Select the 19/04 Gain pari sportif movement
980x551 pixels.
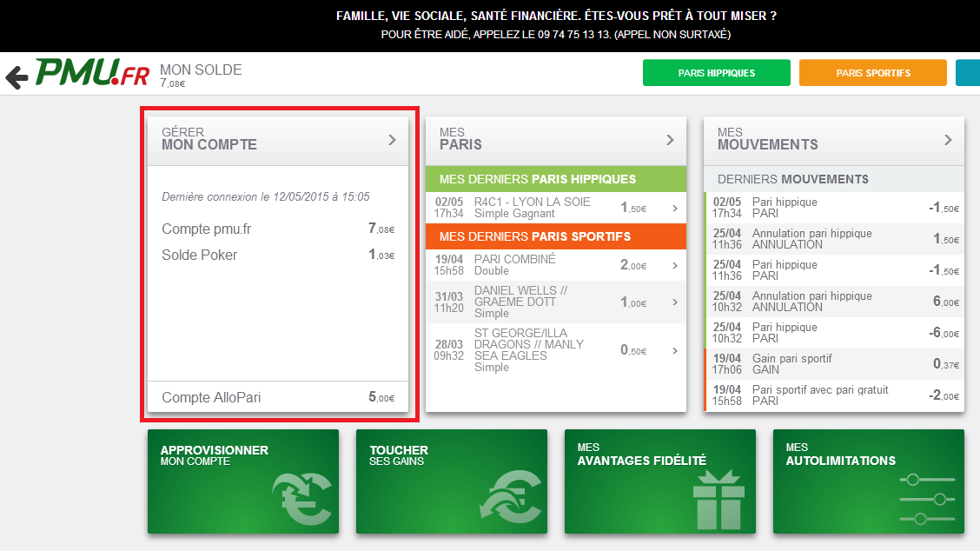835,364
